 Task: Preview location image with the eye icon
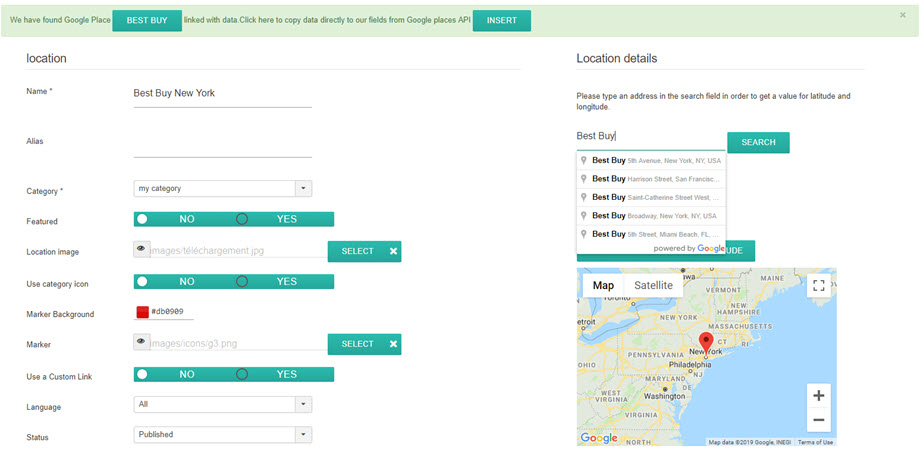coord(141,250)
